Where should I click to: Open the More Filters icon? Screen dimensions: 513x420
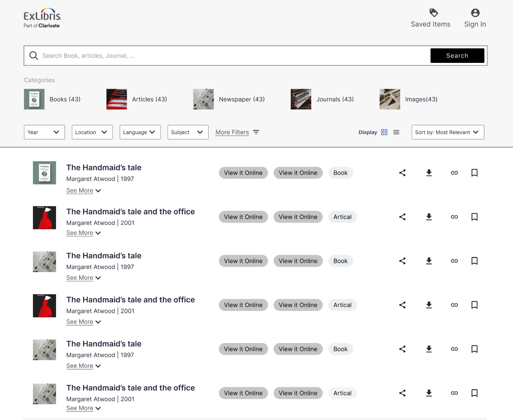(x=256, y=132)
